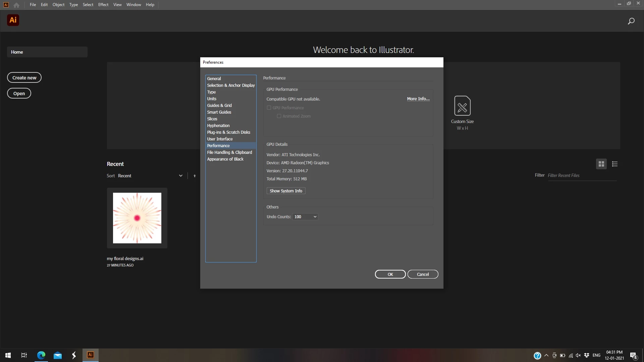Open my floral designs.ai thumbnail

click(137, 218)
